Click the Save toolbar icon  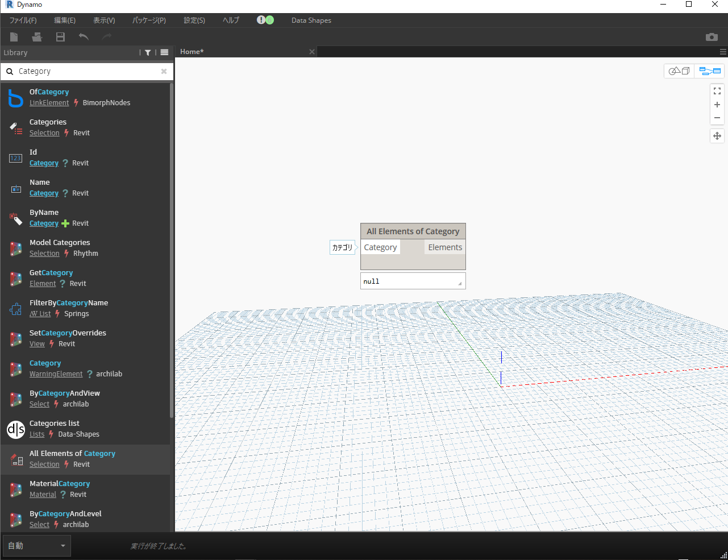click(60, 37)
